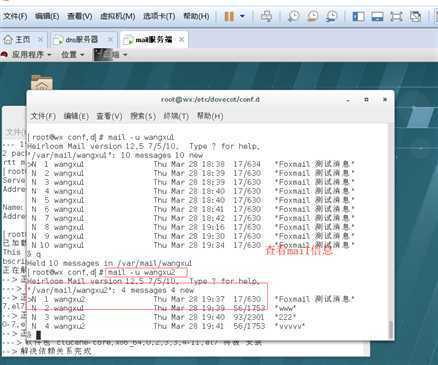
Task: Open the 虚拟机(M) menu
Action: pyautogui.click(x=118, y=16)
